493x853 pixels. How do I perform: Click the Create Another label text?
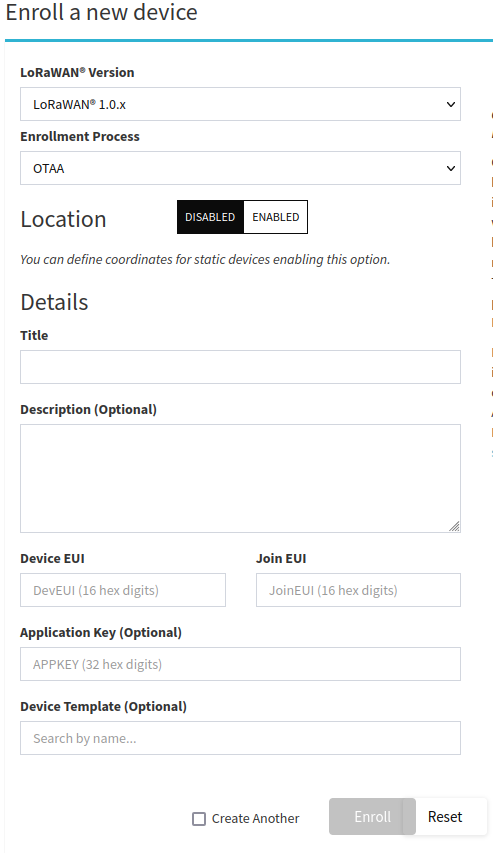256,819
